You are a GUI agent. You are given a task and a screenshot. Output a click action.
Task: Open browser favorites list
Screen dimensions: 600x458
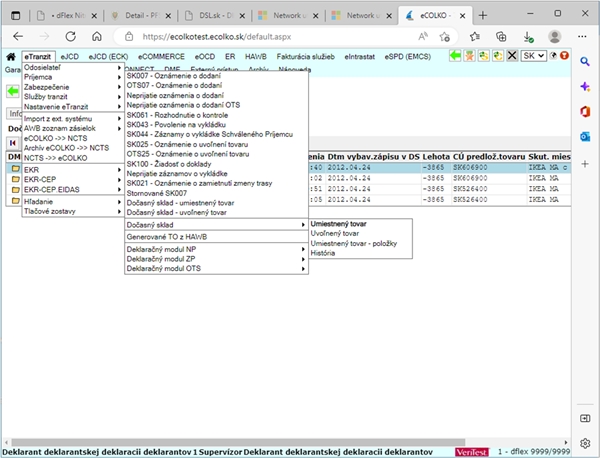474,37
